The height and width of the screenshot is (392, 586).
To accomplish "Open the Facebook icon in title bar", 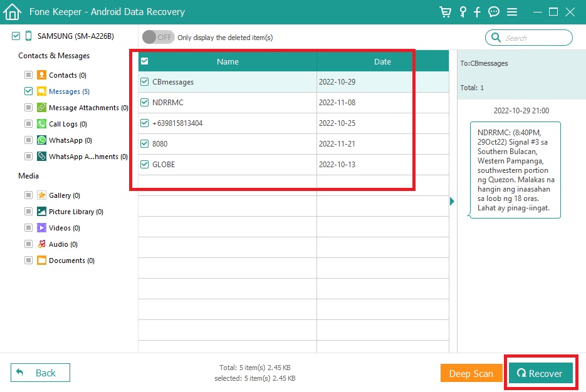I will tap(478, 12).
